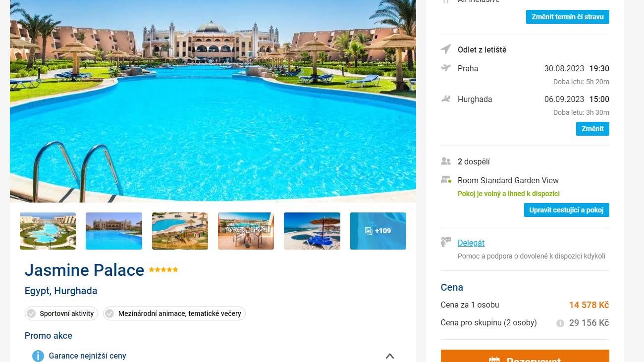Collapse the Garance nejnižší ceny section chevron
Image resolution: width=644 pixels, height=362 pixels.
pyautogui.click(x=390, y=356)
